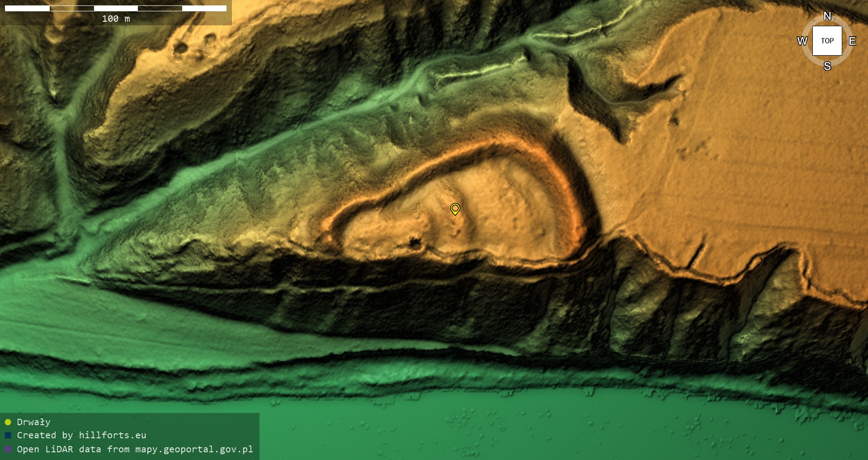Viewport: 868px width, 460px height.
Task: Click the yellow dot beside Drwały
Action: coord(8,422)
